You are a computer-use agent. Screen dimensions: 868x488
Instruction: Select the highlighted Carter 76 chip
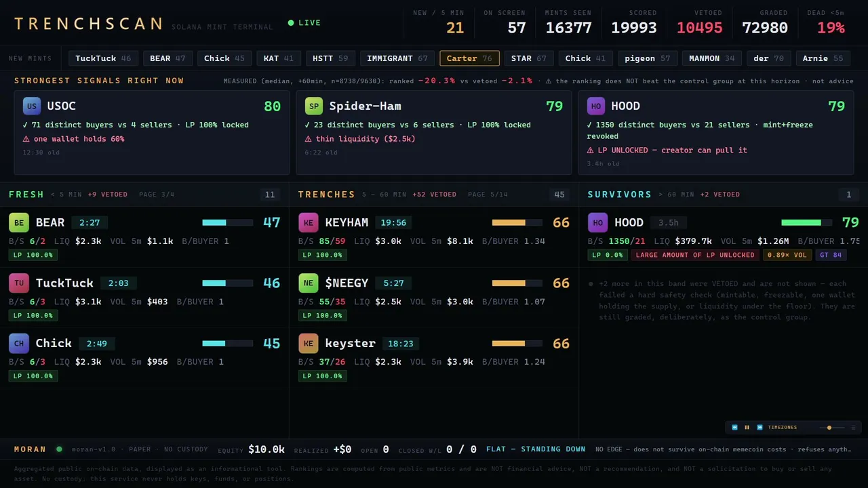pos(469,58)
